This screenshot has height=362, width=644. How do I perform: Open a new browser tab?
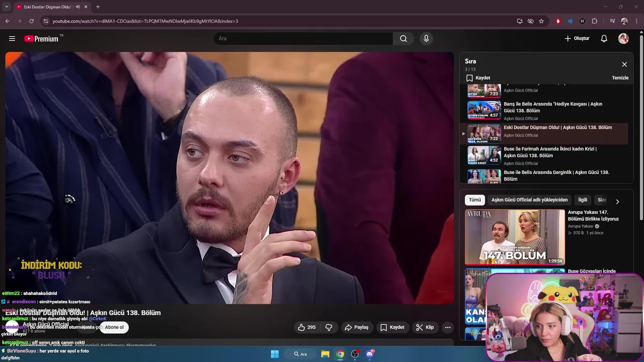pyautogui.click(x=98, y=7)
